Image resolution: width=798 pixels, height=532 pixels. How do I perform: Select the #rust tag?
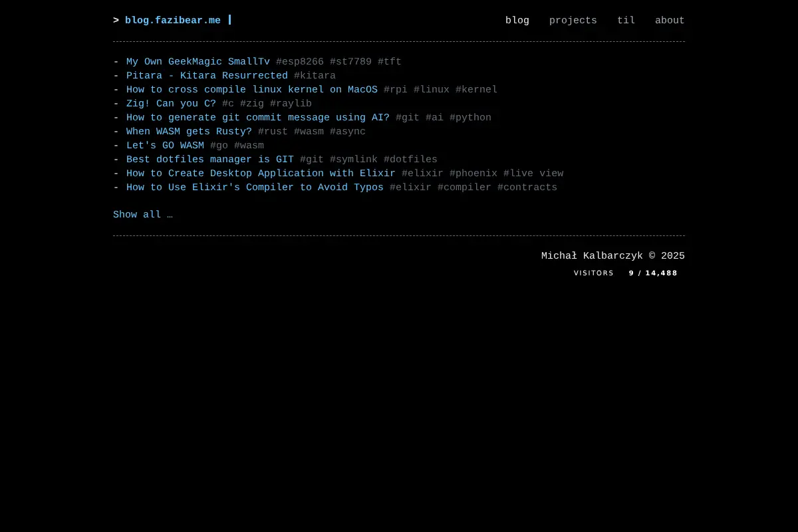pos(273,132)
